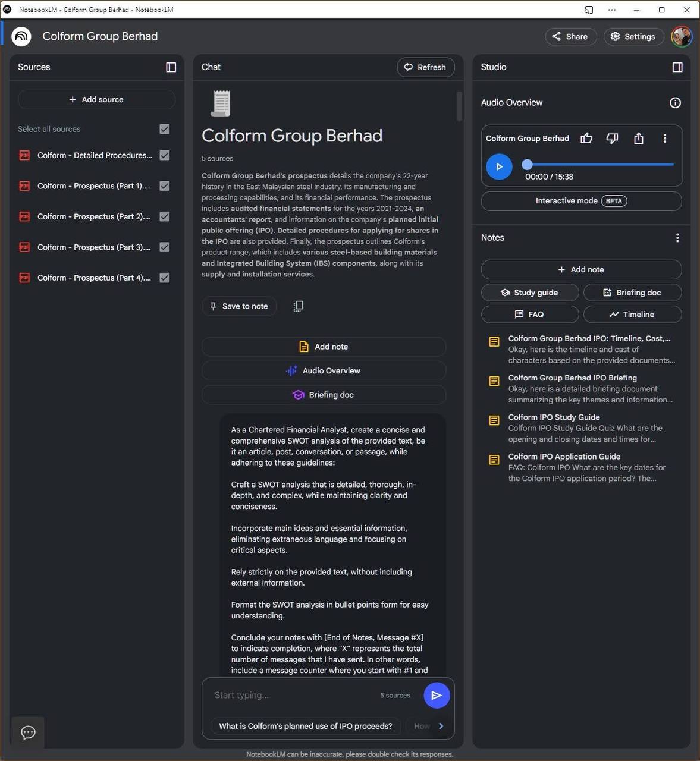Generate Audio Overview from chat
This screenshot has height=761, width=700.
[324, 370]
